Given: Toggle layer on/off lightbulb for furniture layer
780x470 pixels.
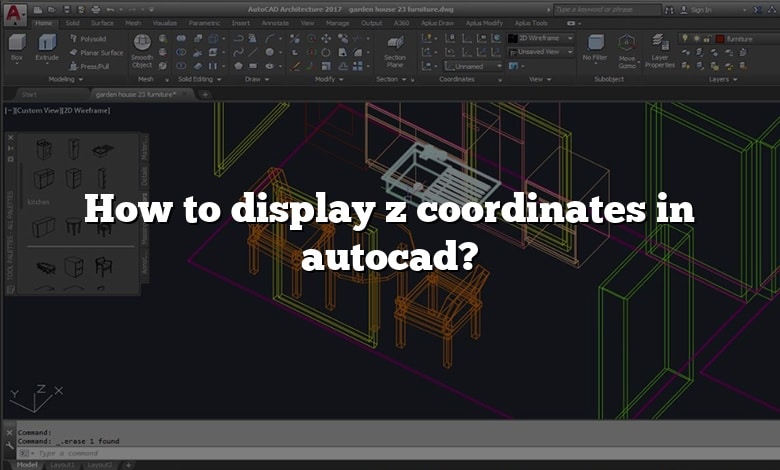Looking at the screenshot, I should pyautogui.click(x=685, y=38).
